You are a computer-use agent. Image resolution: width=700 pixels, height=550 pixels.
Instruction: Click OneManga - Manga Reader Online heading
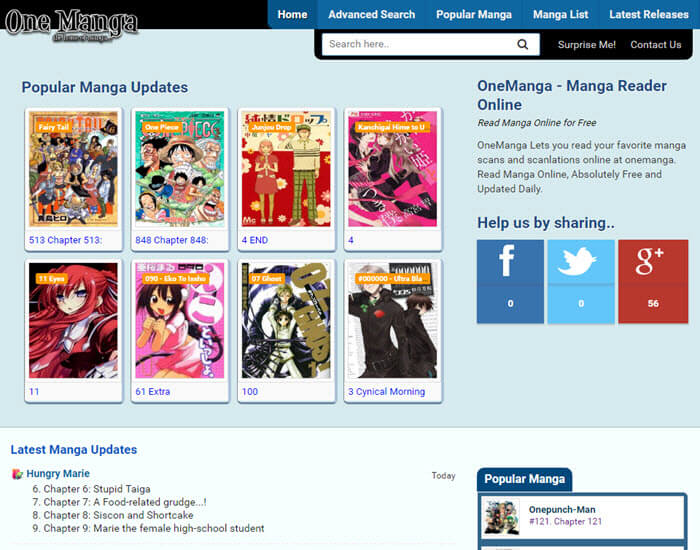point(572,95)
